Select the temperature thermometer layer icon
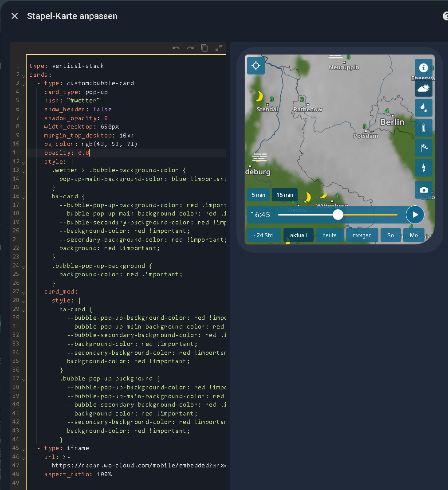This screenshot has width=448, height=490. 424,128
